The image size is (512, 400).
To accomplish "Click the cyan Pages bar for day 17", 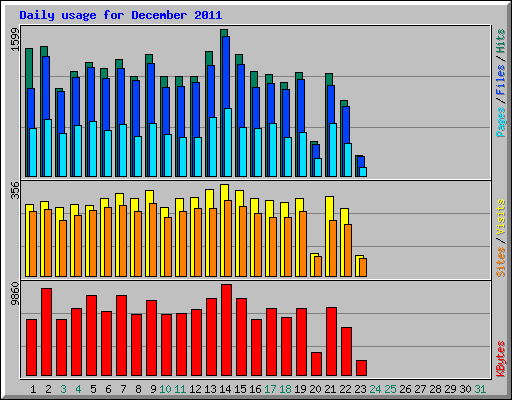I will click(273, 150).
